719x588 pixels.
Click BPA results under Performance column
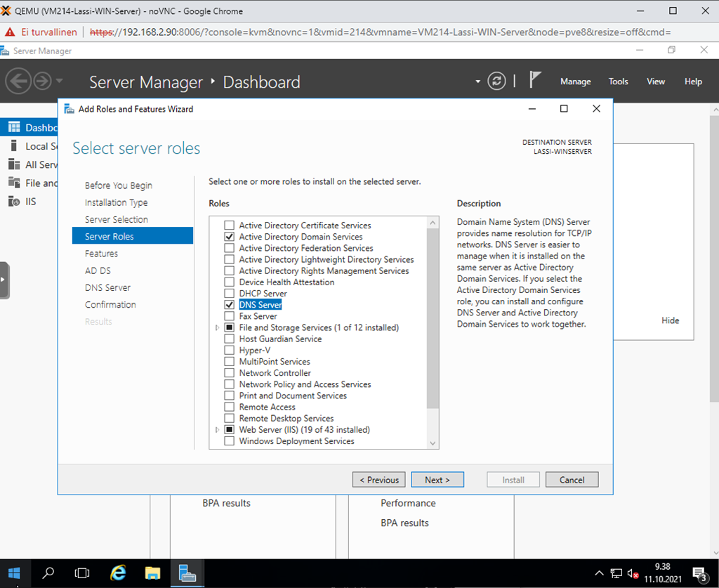pos(404,523)
